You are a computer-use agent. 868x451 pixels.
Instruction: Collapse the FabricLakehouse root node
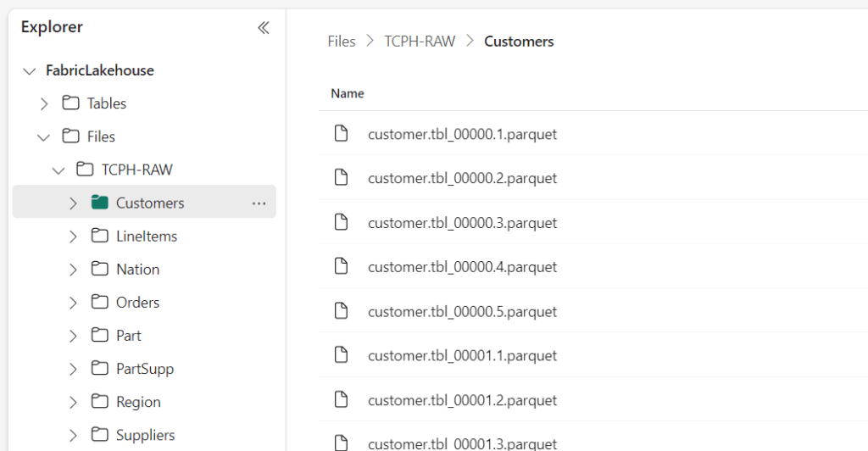[30, 71]
